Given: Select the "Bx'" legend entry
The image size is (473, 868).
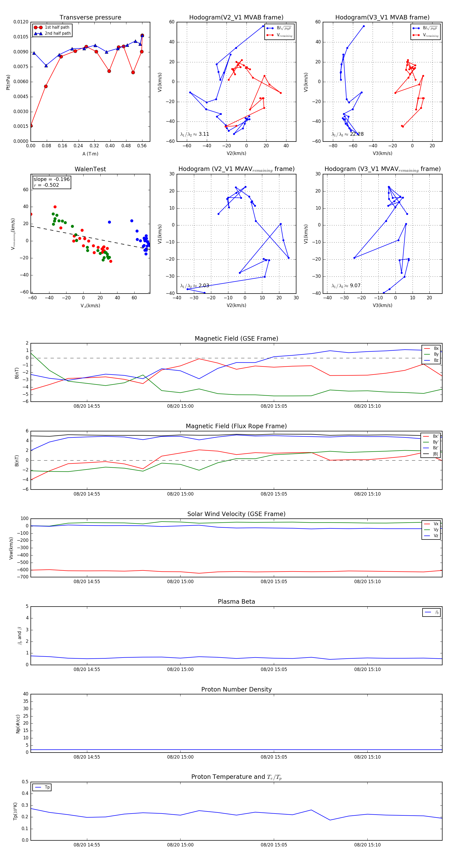Looking at the screenshot, I should (431, 436).
